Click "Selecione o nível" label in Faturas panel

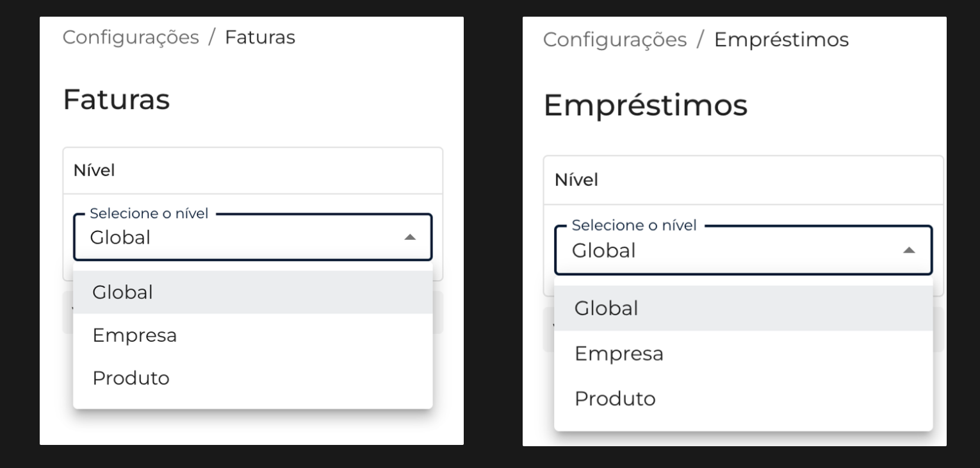point(149,213)
